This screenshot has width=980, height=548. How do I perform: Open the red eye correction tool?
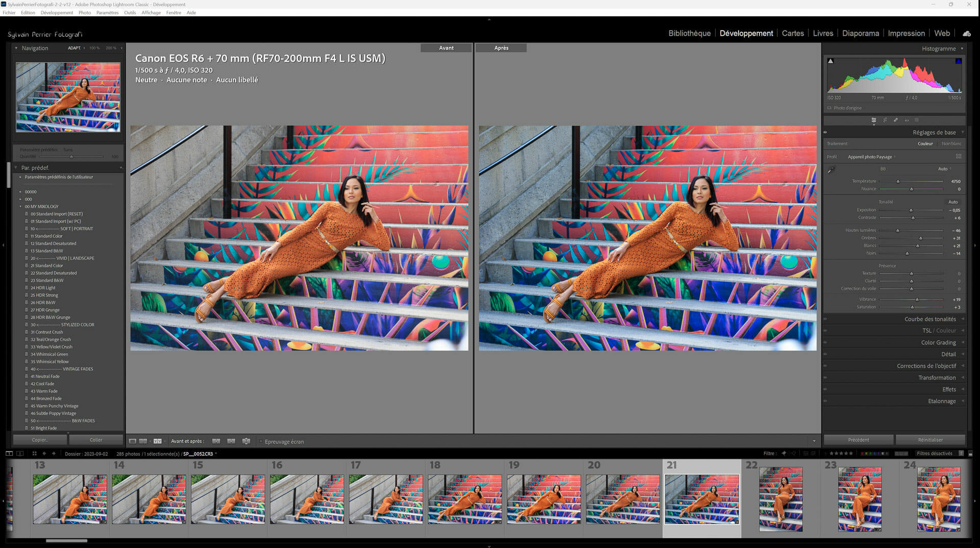pyautogui.click(x=906, y=120)
